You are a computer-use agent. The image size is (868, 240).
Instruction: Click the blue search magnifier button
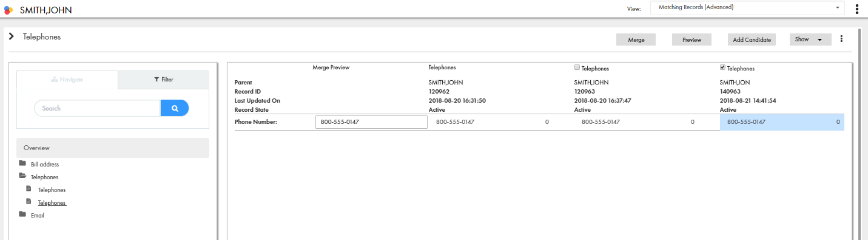(x=175, y=108)
